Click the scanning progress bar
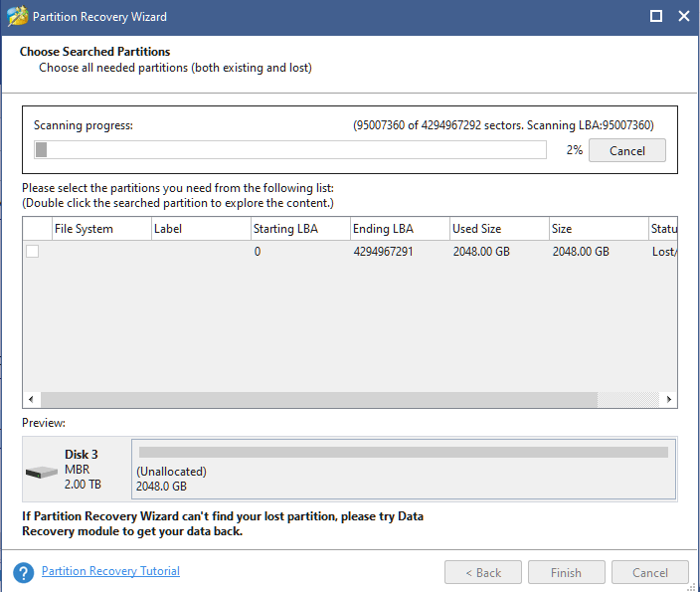Image resolution: width=700 pixels, height=592 pixels. click(x=290, y=150)
